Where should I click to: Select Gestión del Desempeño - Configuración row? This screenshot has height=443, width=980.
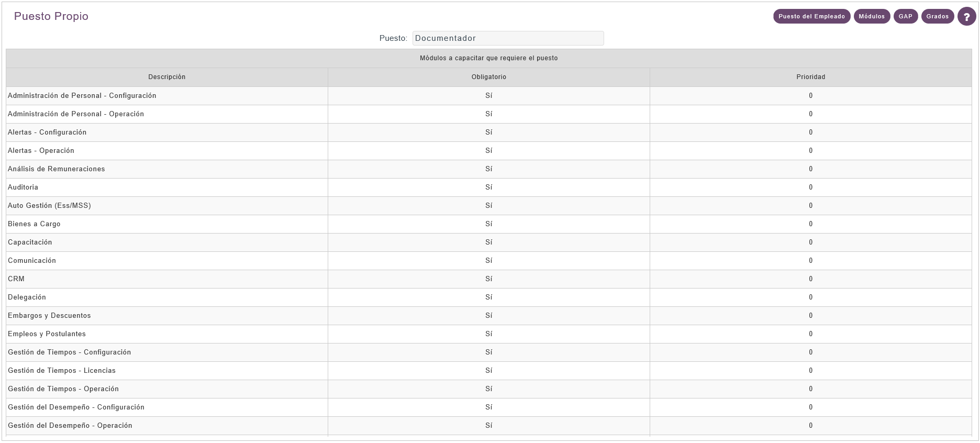489,407
